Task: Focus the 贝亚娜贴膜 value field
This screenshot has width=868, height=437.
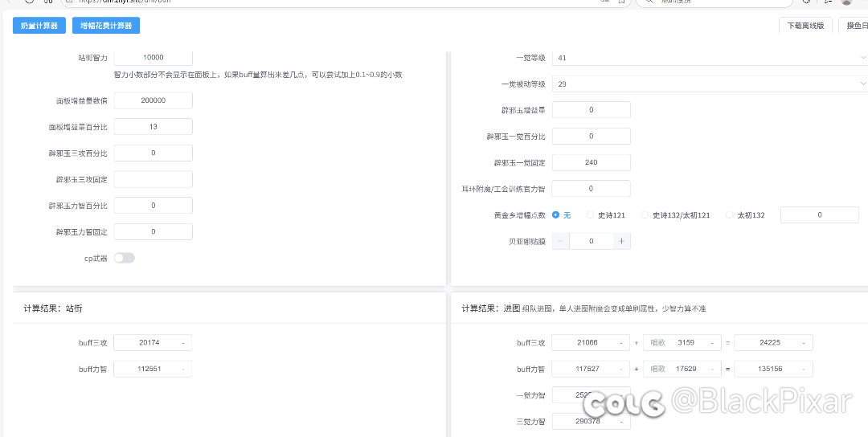Action: (592, 241)
